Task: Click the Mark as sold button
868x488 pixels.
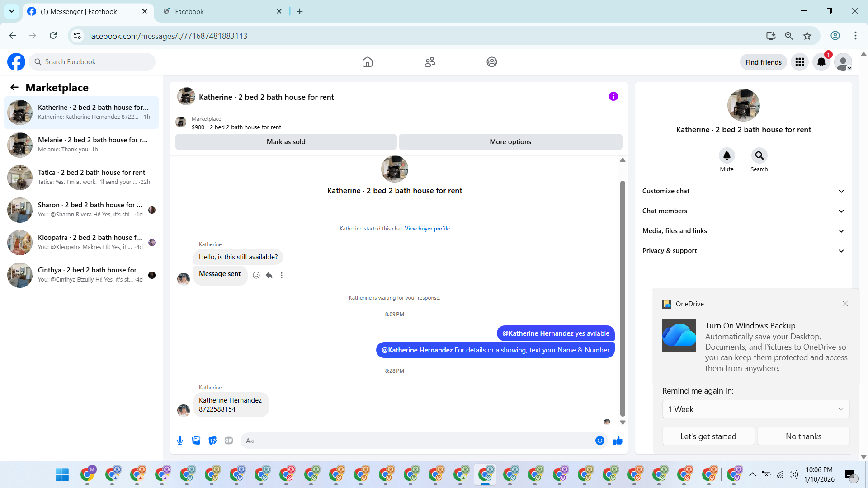Action: (x=286, y=142)
